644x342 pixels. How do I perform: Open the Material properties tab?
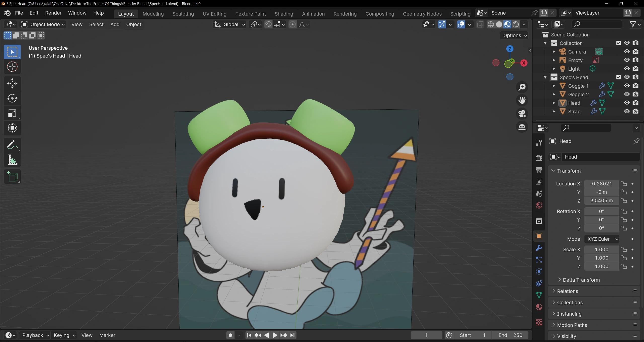pos(539,307)
